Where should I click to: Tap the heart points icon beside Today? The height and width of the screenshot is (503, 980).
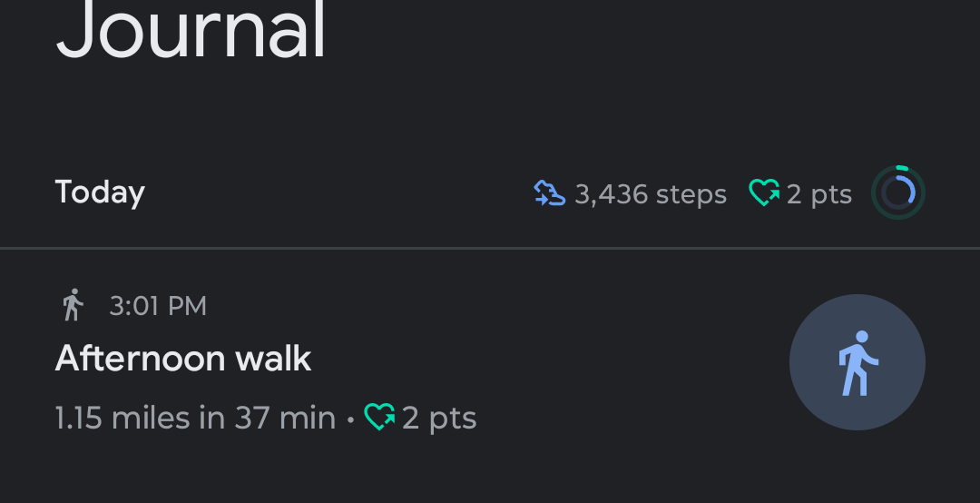click(x=764, y=192)
